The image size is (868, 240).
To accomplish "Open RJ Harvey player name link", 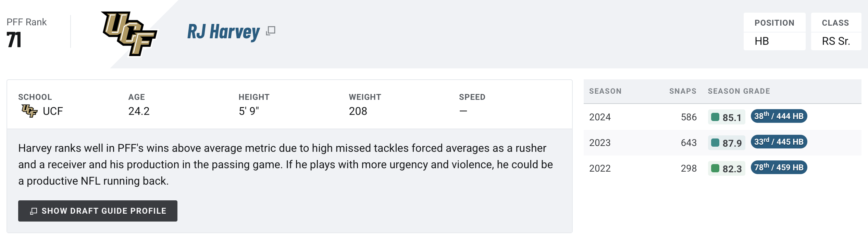I will pos(224,32).
